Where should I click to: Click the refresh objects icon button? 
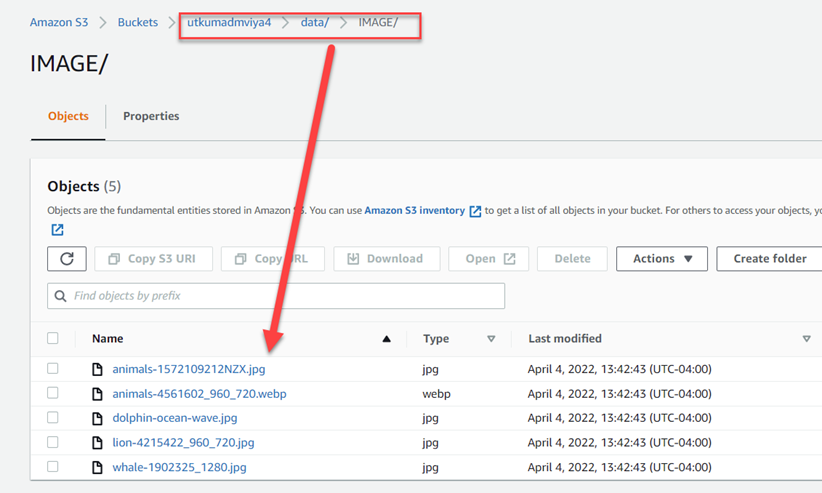click(67, 259)
